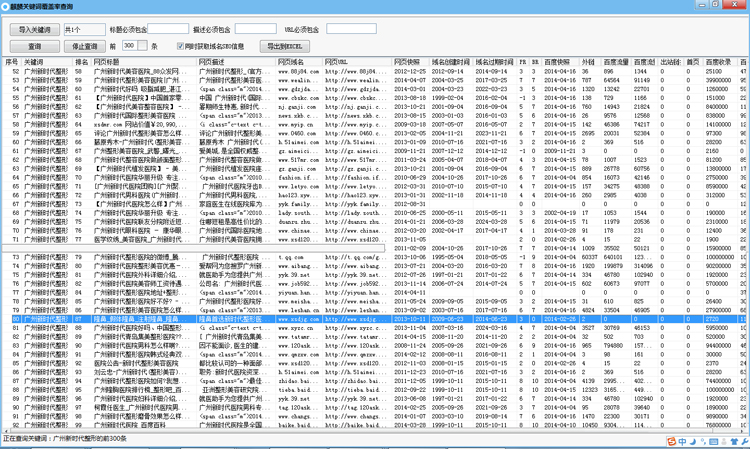
Task: Click the 60337 external links cell
Action: tap(590, 257)
